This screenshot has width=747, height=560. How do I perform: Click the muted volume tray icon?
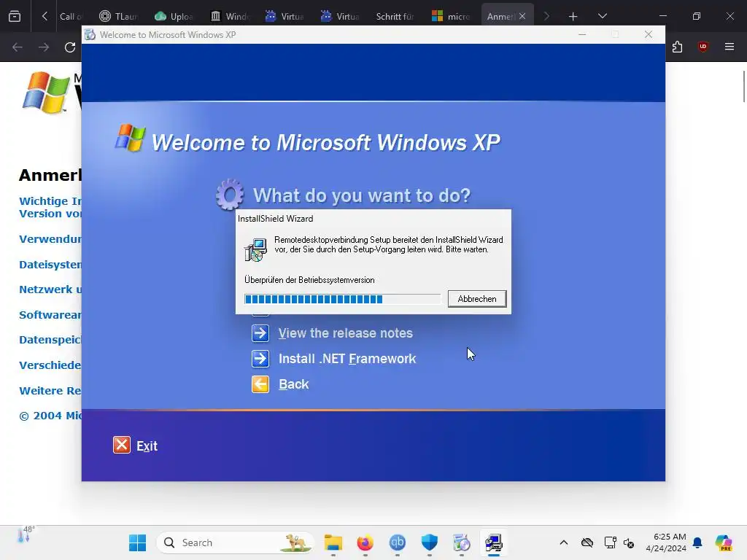(628, 542)
